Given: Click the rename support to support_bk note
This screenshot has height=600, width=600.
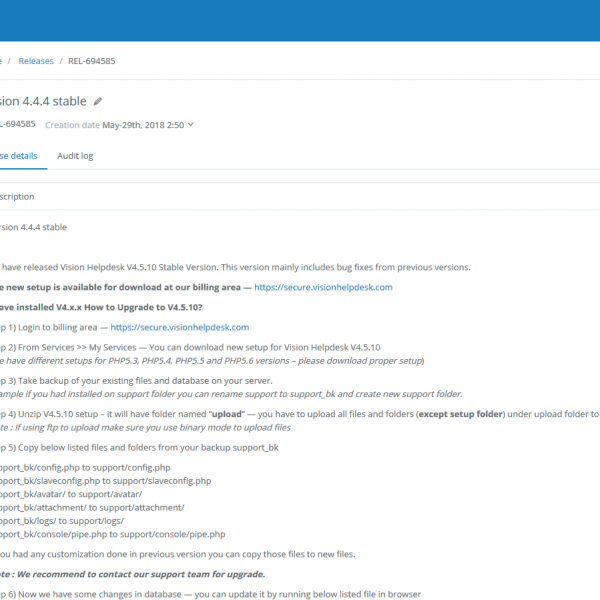Looking at the screenshot, I should pyautogui.click(x=231, y=394).
